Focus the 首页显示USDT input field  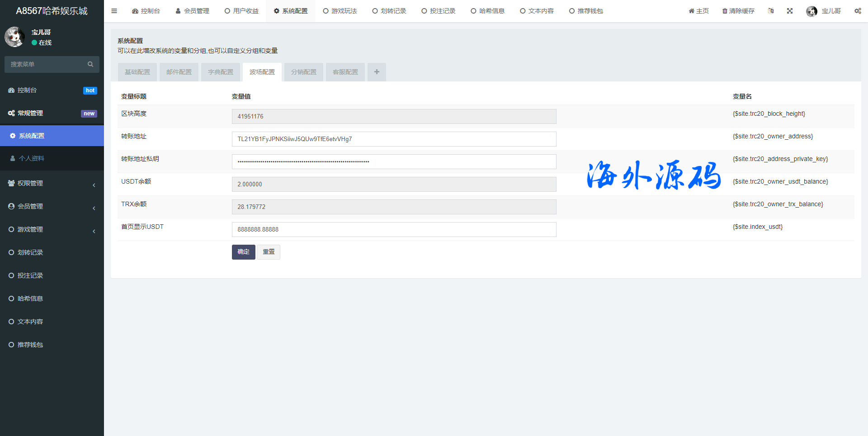coord(394,229)
